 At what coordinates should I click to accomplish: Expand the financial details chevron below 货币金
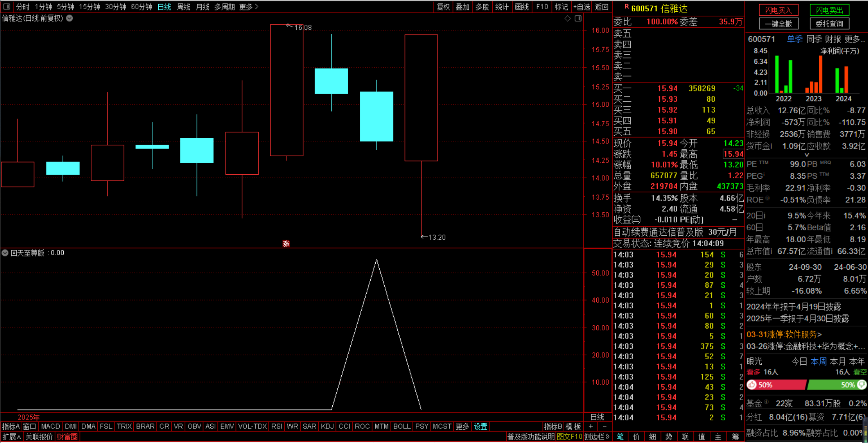pyautogui.click(x=807, y=155)
